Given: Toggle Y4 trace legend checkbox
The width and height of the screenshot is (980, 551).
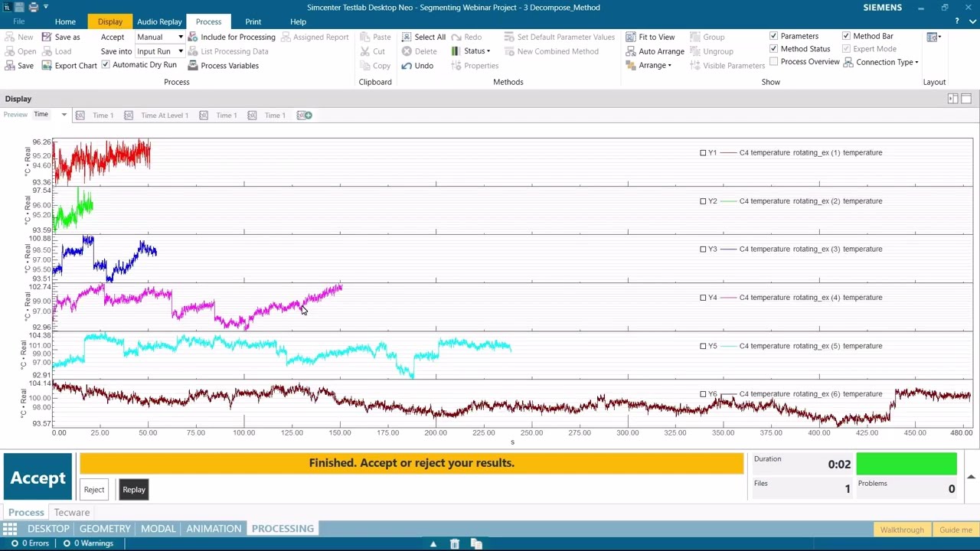Looking at the screenshot, I should point(703,298).
